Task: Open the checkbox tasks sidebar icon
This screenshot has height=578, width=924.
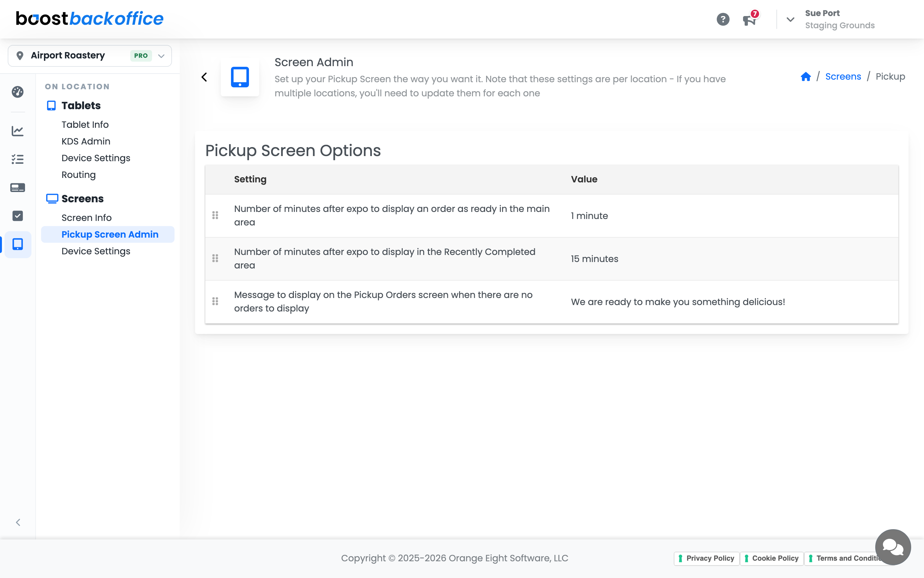Action: [x=18, y=215]
